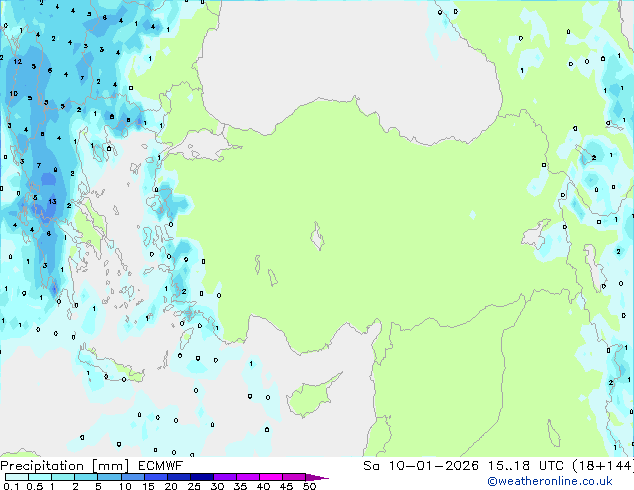
Task: Click the 45–50 mm legend swatch
Action: point(294,477)
